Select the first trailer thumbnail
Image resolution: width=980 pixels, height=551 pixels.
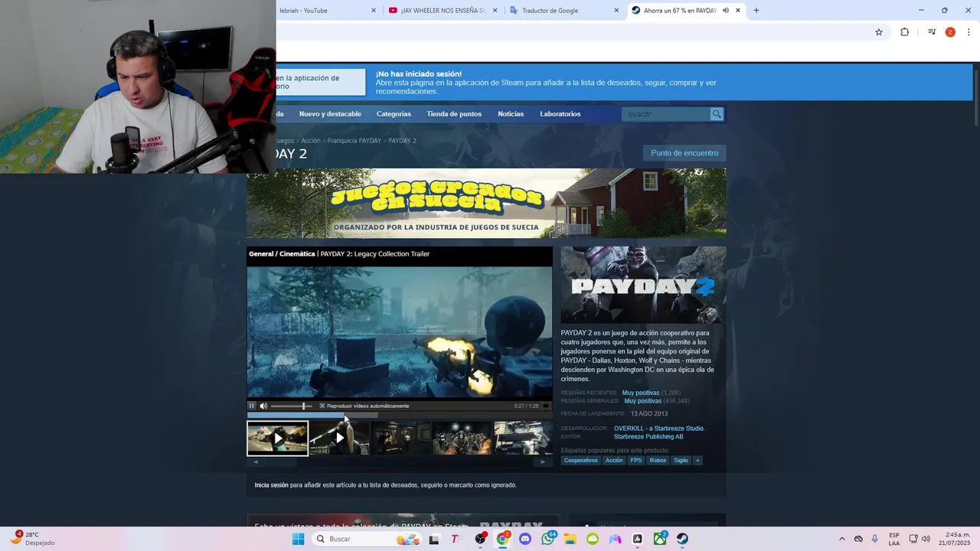(277, 439)
